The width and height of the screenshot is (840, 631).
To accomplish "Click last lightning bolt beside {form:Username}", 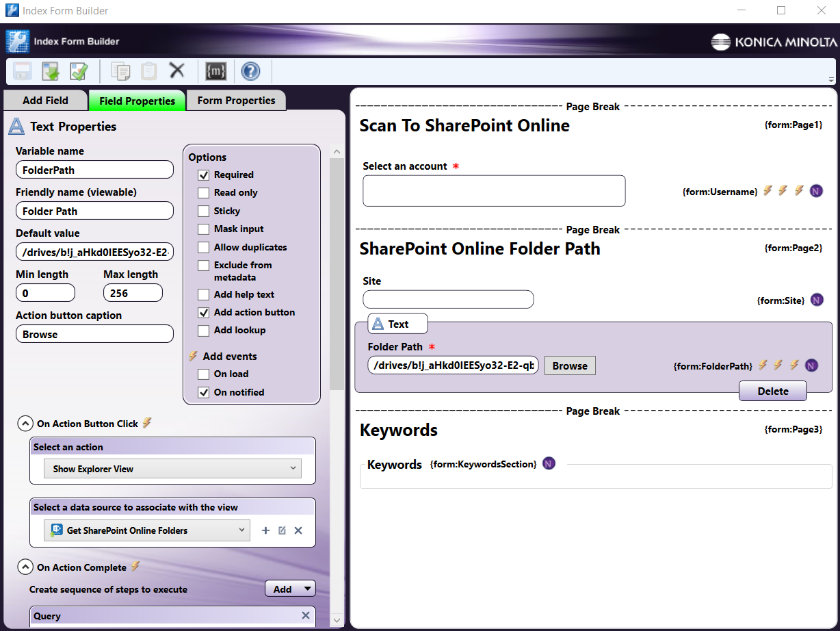I will (799, 190).
